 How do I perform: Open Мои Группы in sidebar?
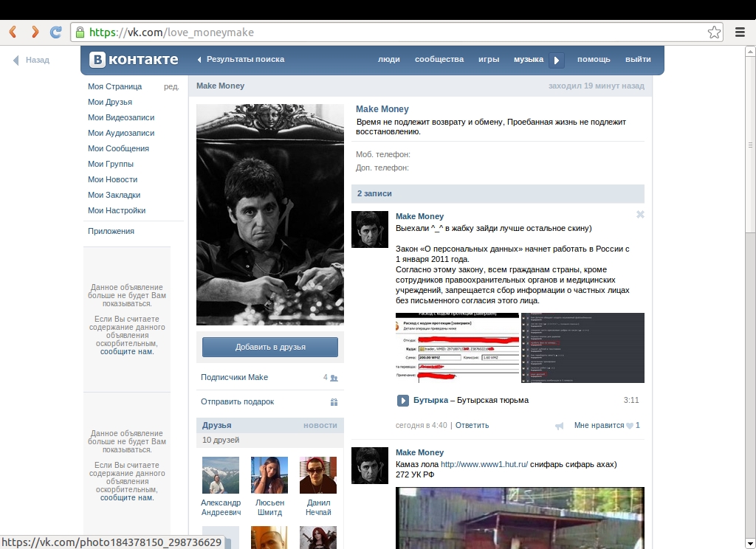[x=111, y=164]
